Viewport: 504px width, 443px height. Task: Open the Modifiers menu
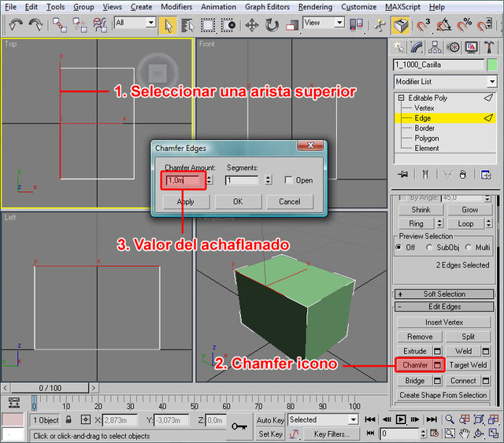[176, 6]
